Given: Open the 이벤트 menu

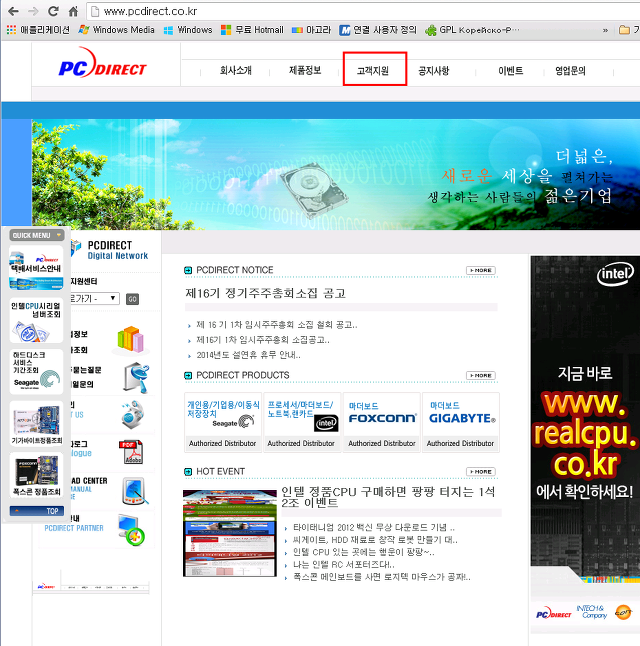Looking at the screenshot, I should coord(511,71).
